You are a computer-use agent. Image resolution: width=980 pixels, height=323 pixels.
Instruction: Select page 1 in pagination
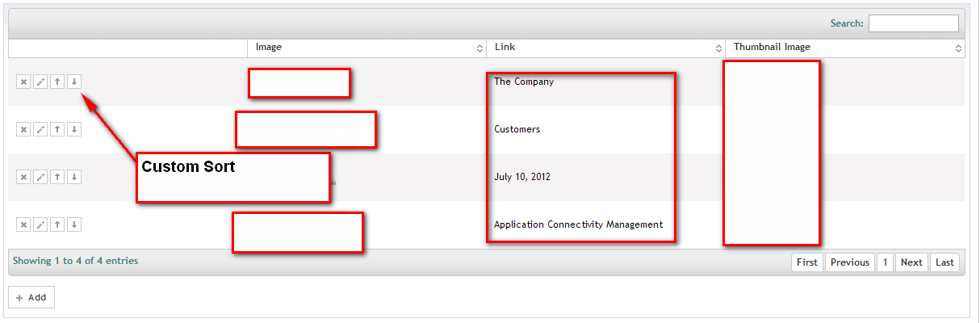885,262
